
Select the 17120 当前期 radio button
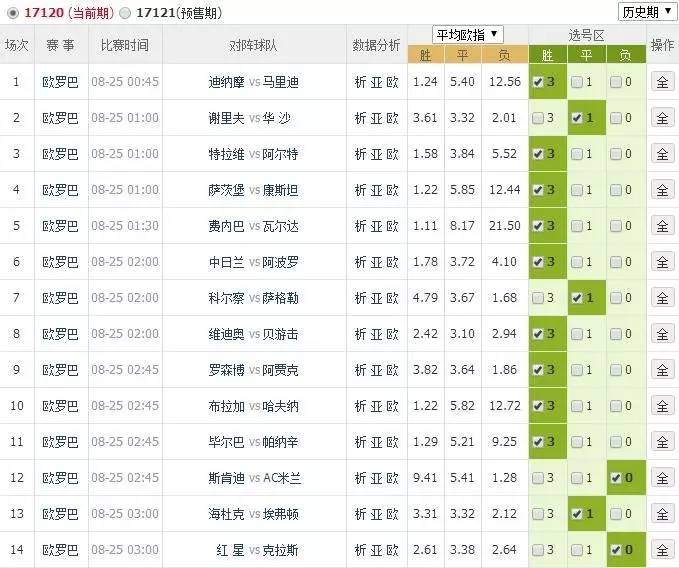[x=11, y=13]
